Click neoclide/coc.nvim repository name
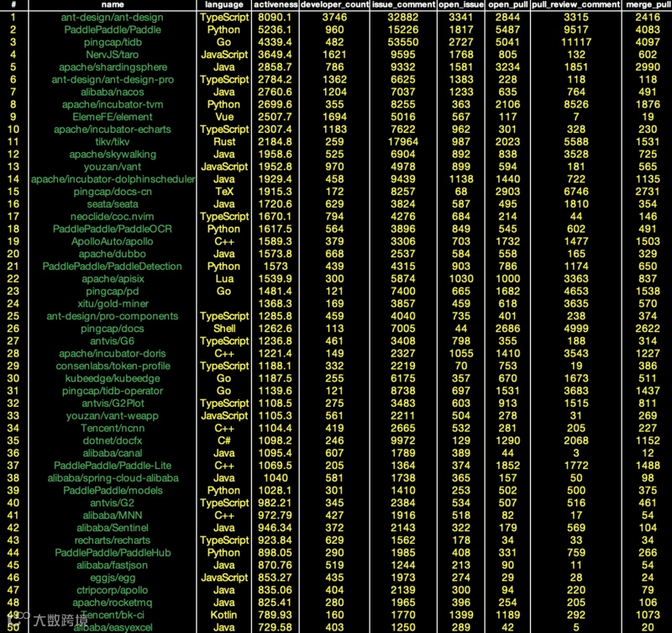 point(113,217)
